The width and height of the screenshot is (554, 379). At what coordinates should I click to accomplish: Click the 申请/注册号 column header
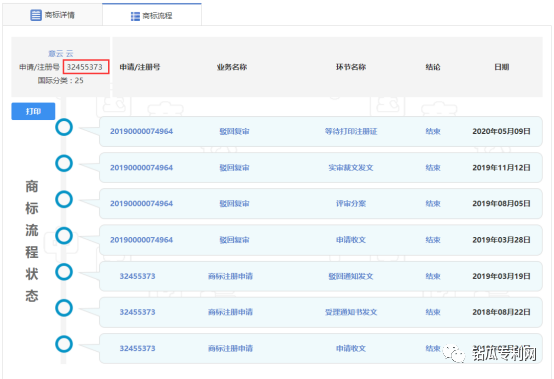click(140, 67)
